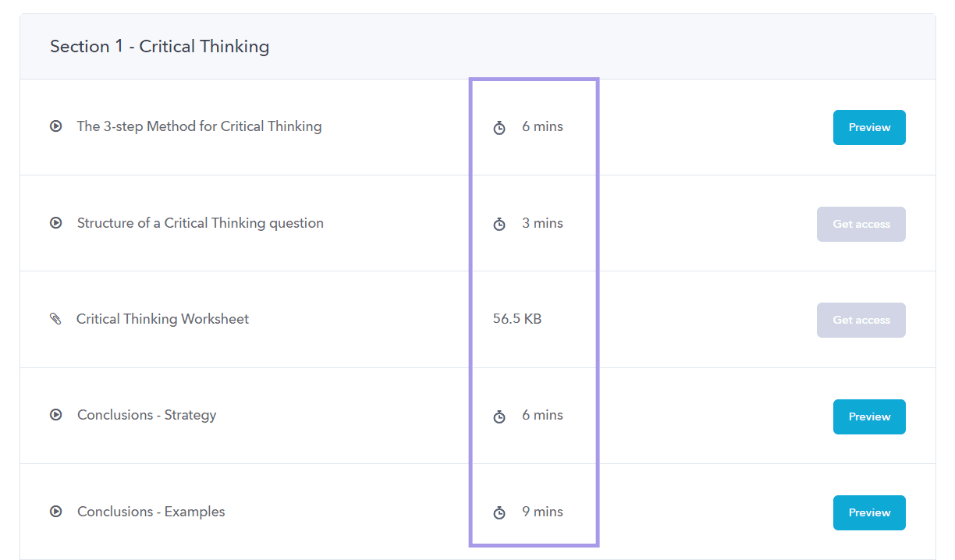Click the timer icon for Conclusions - Strategy duration

pos(499,416)
